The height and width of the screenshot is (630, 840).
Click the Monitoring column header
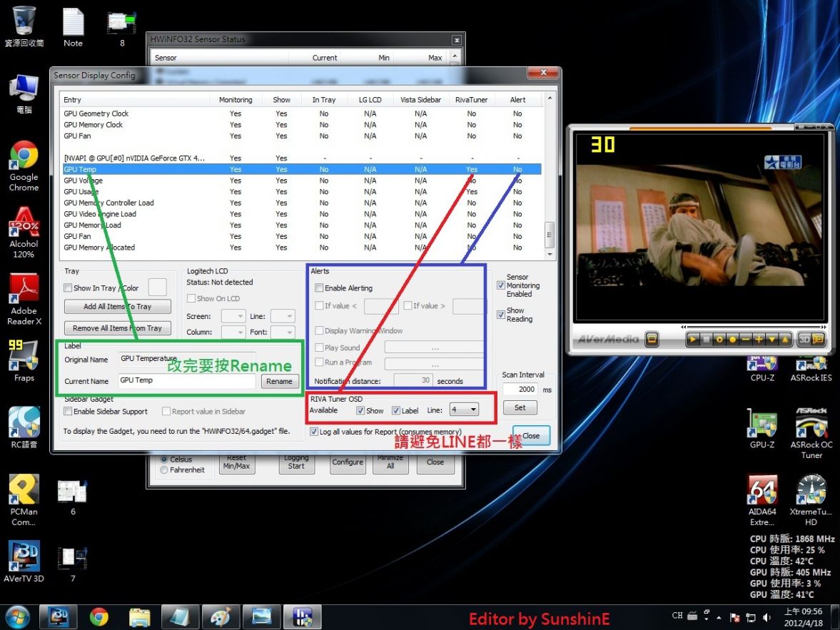[x=236, y=100]
